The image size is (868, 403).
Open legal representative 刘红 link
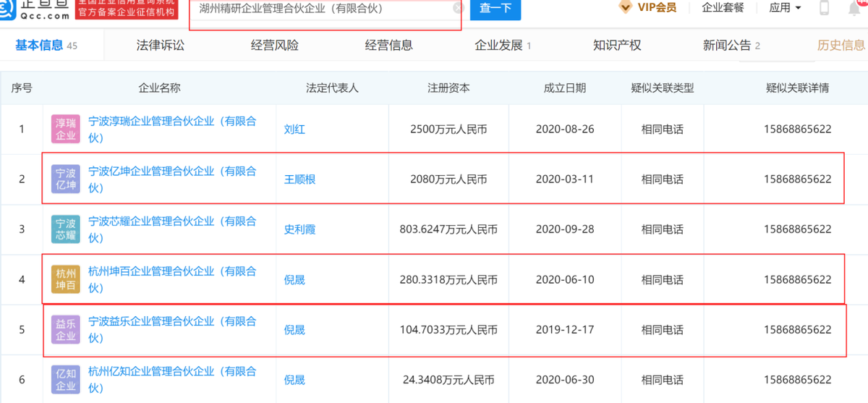(294, 130)
